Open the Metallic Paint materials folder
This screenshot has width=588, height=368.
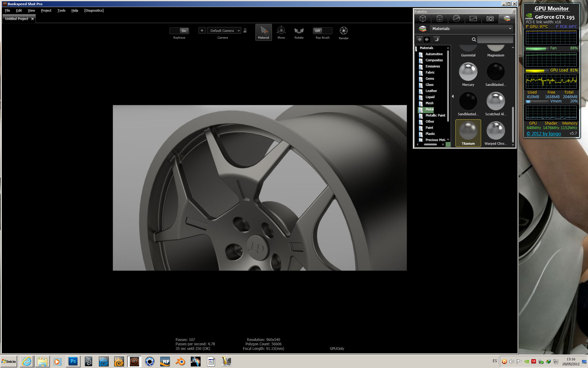[435, 116]
